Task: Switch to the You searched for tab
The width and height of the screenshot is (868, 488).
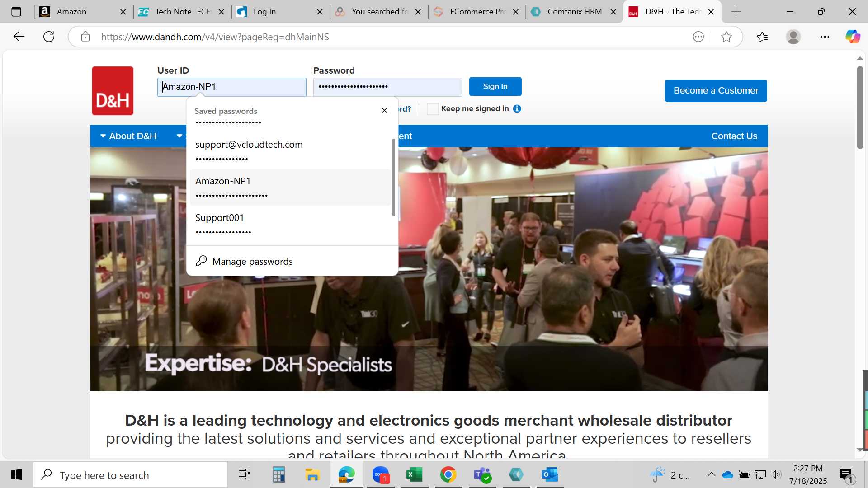Action: pos(378,12)
